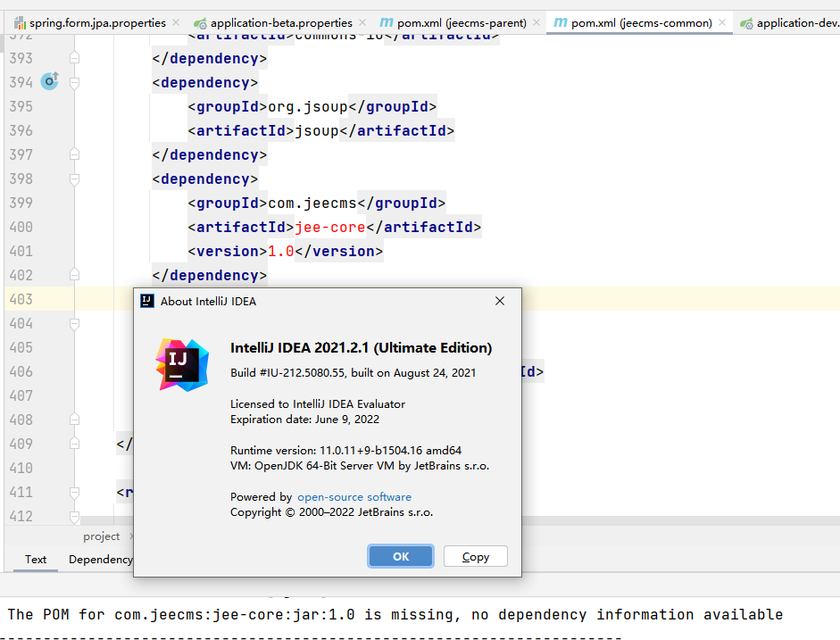
Task: Click the jsoup artifactId on line 396
Action: pos(317,130)
